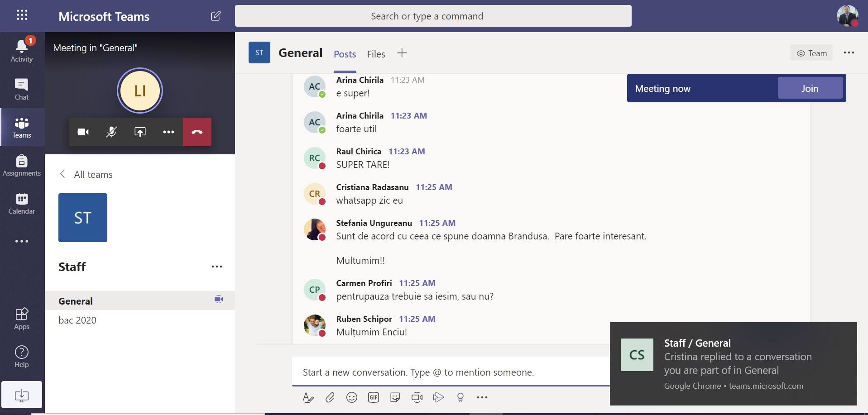868x415 pixels.
Task: Open Assignments in the sidebar
Action: click(x=22, y=165)
